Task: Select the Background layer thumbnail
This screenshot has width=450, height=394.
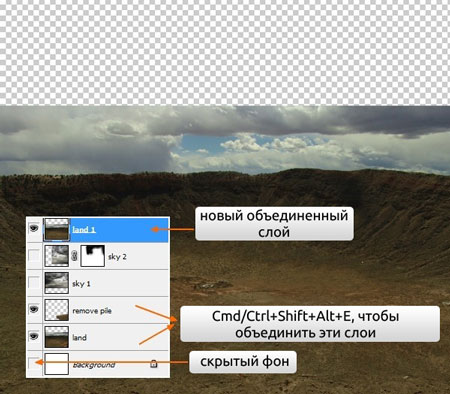Action: coord(57,364)
